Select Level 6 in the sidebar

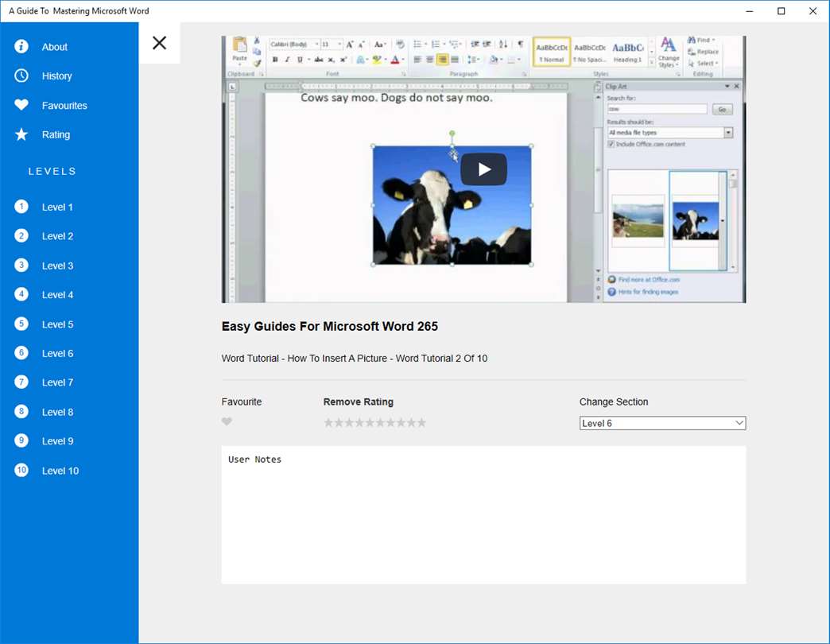(x=57, y=354)
